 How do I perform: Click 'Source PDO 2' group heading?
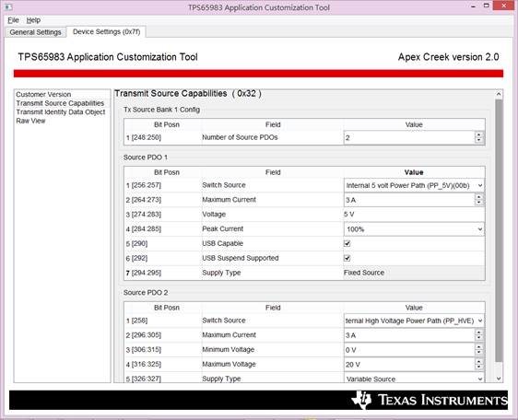146,293
